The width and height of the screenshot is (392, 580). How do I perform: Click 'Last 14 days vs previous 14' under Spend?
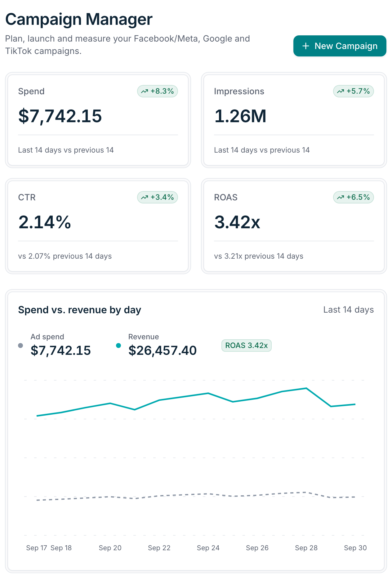(66, 150)
